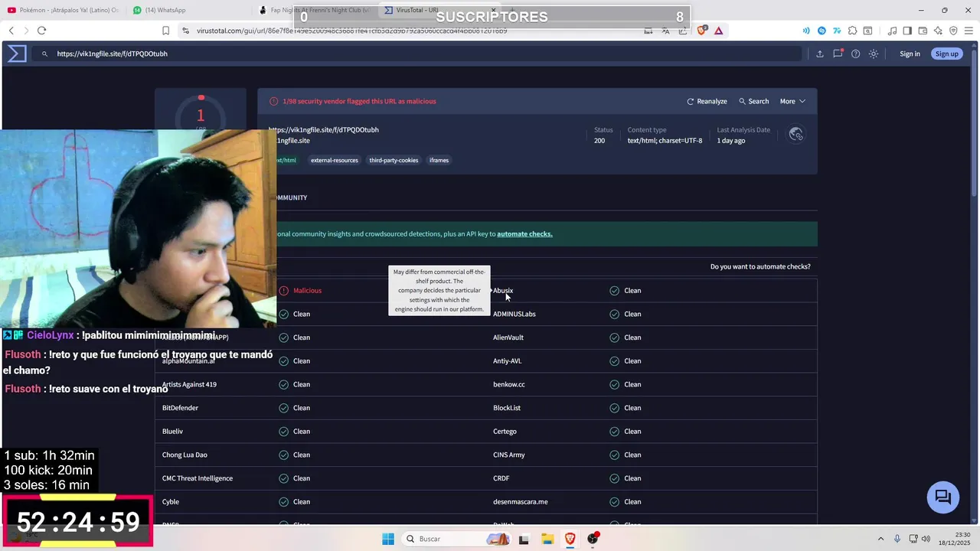This screenshot has height=551, width=980.
Task: Expand the More dropdown menu
Action: (x=792, y=101)
